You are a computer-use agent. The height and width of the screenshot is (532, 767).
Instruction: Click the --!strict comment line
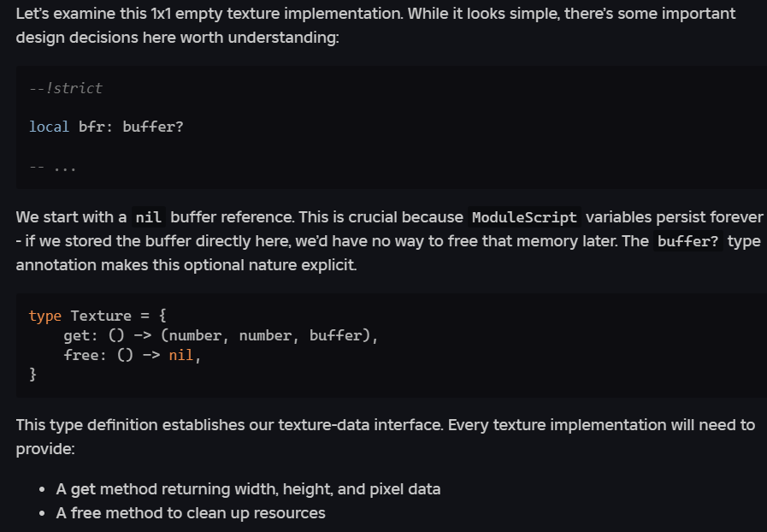coord(65,88)
